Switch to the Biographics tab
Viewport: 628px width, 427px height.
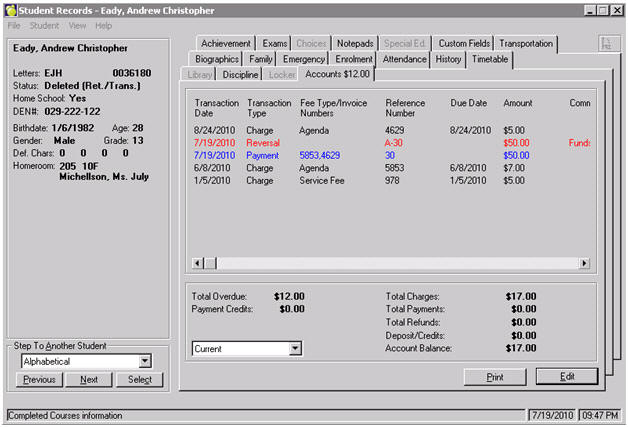[x=217, y=59]
